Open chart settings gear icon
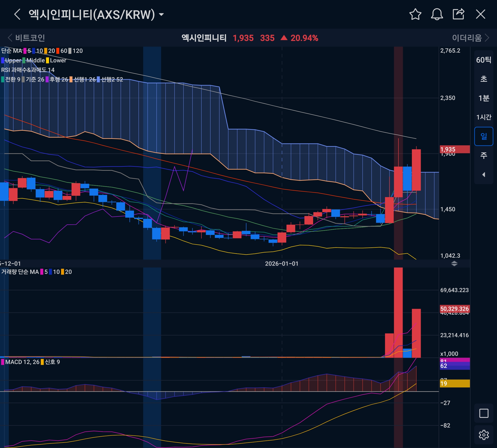The width and height of the screenshot is (497, 448). [484, 435]
